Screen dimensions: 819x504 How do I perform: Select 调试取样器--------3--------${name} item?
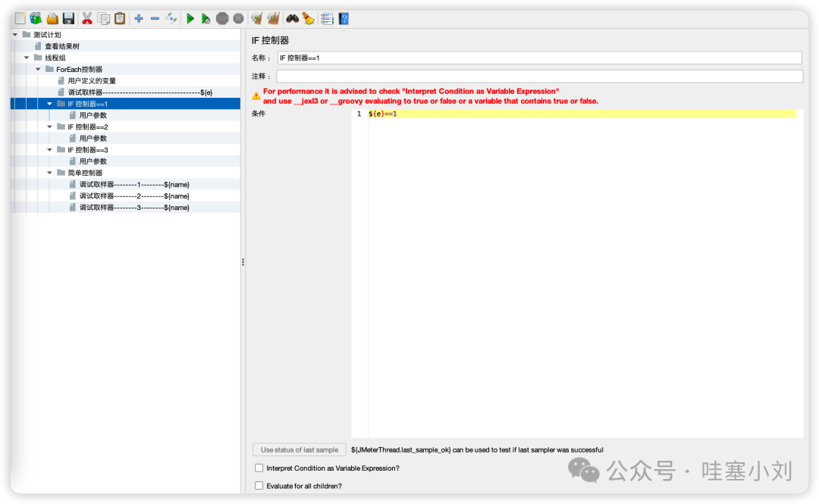tap(134, 208)
